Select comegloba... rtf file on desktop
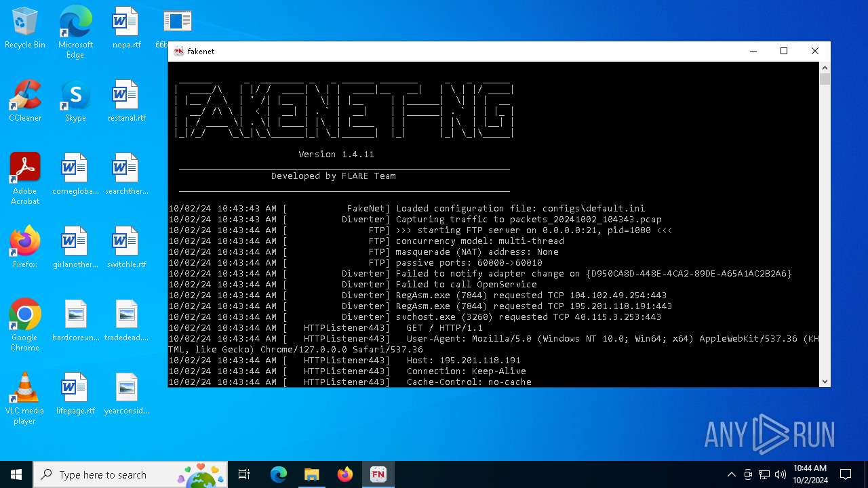 (75, 175)
